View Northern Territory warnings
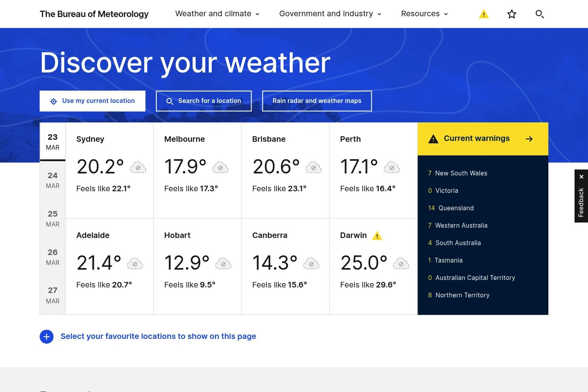Screen dimensions: 588x392 point(459,295)
